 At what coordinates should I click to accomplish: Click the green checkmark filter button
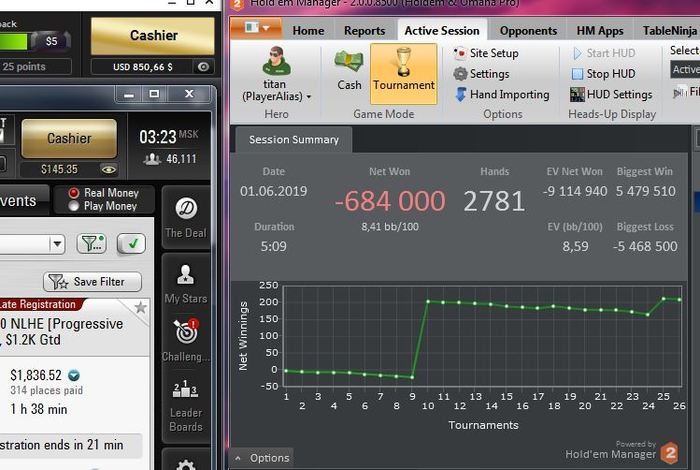coord(131,244)
